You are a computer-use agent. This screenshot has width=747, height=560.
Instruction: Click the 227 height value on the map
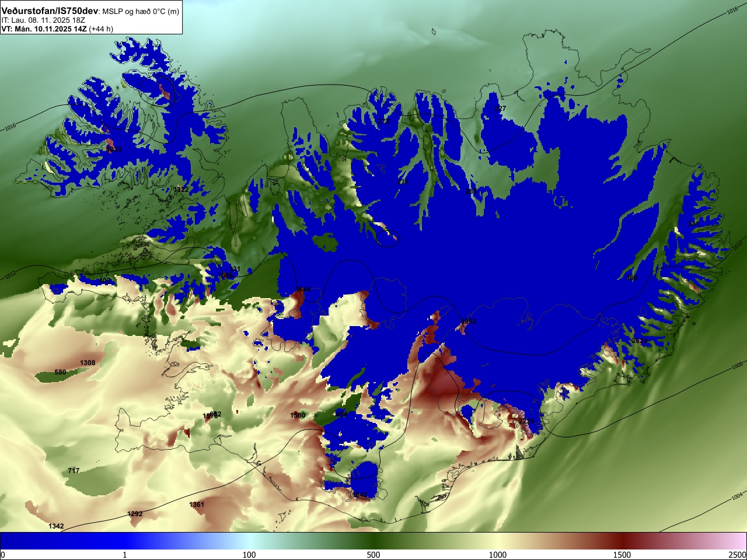tap(500, 108)
